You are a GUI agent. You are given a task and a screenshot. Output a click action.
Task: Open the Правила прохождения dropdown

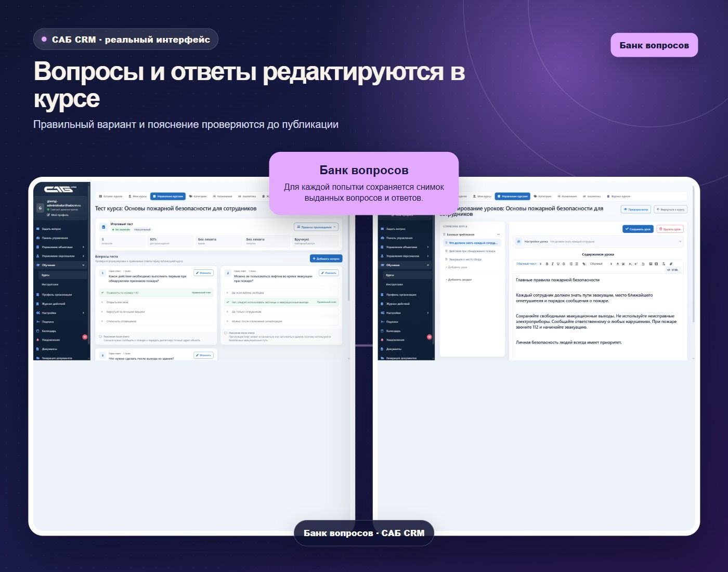click(317, 227)
